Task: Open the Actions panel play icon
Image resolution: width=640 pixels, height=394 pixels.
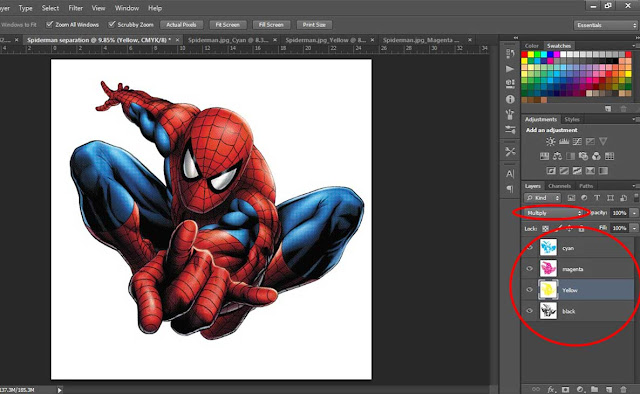Action: click(x=510, y=69)
